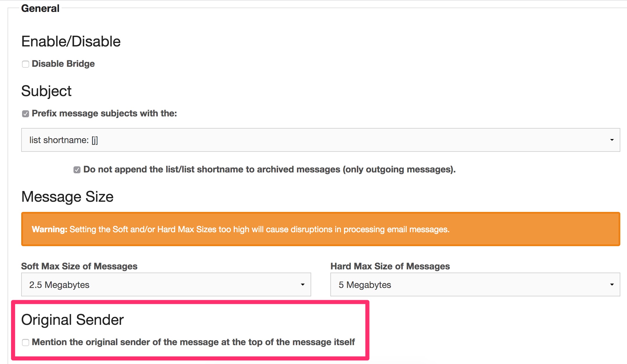Click the General section legend

click(40, 8)
